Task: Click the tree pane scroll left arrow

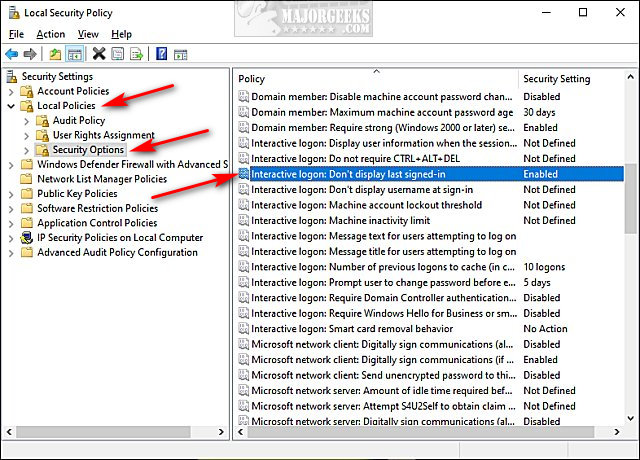Action: [x=9, y=432]
